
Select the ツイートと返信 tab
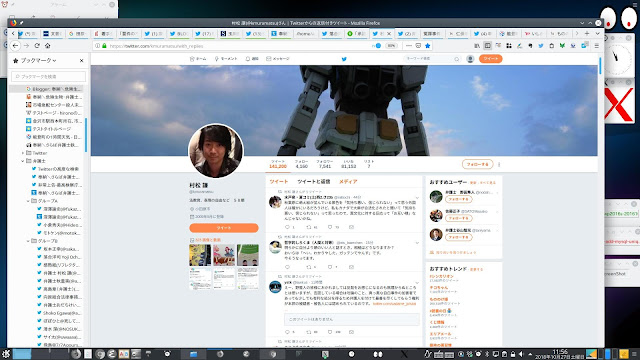[313, 182]
